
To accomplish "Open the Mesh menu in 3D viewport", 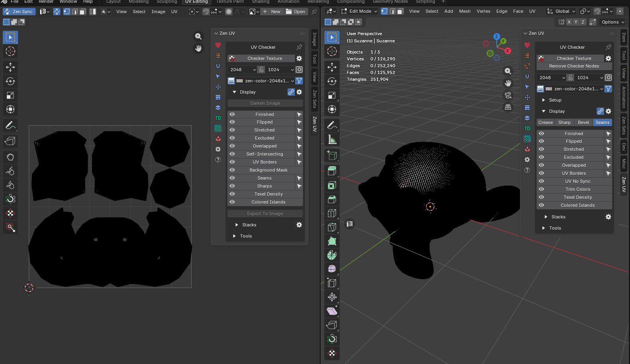I will [x=464, y=12].
